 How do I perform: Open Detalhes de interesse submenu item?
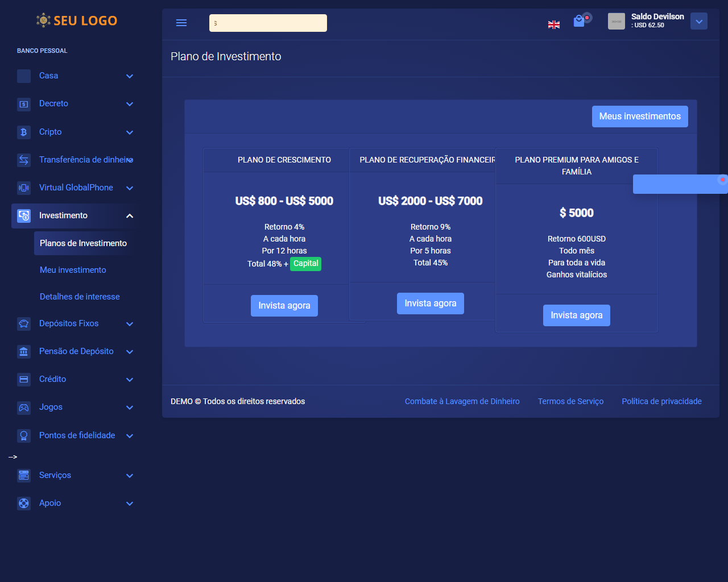pos(80,297)
